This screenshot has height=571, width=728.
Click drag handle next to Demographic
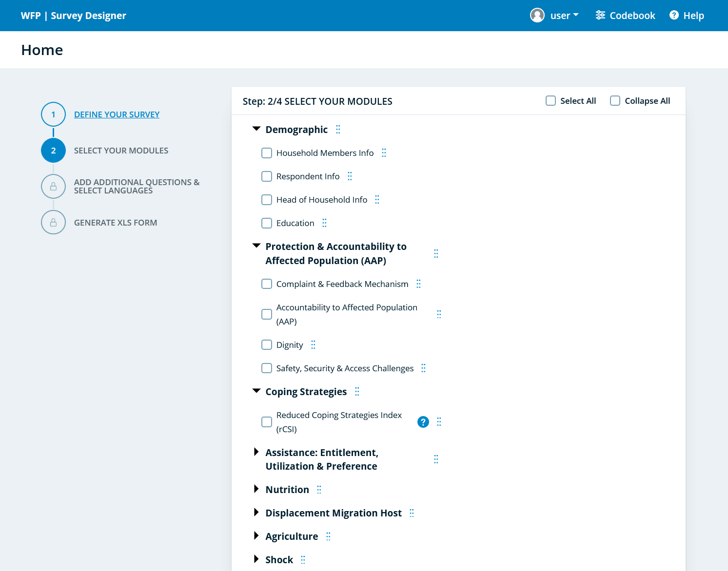(338, 130)
